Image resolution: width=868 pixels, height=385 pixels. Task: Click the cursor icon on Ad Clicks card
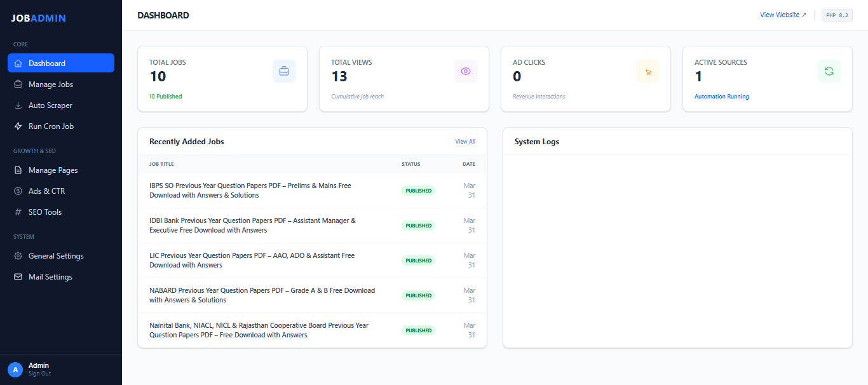(x=648, y=71)
